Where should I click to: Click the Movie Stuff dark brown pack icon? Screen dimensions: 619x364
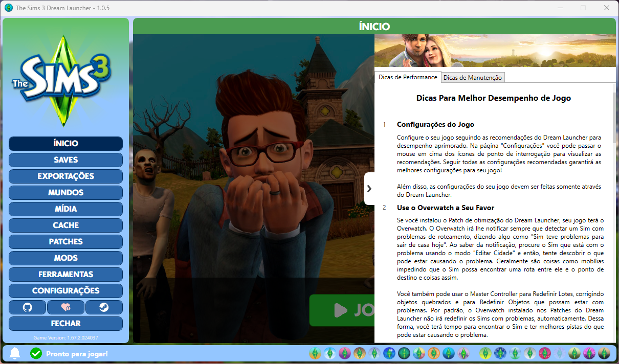604,353
